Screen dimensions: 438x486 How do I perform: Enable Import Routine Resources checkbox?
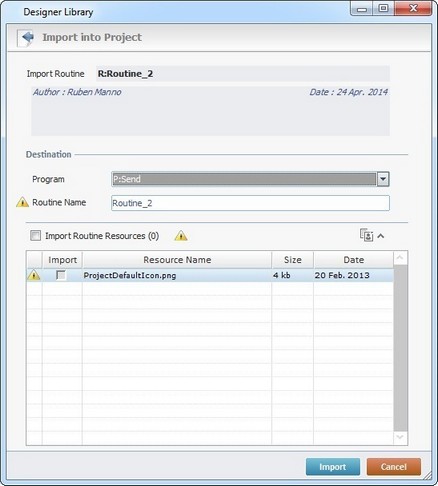[x=35, y=236]
